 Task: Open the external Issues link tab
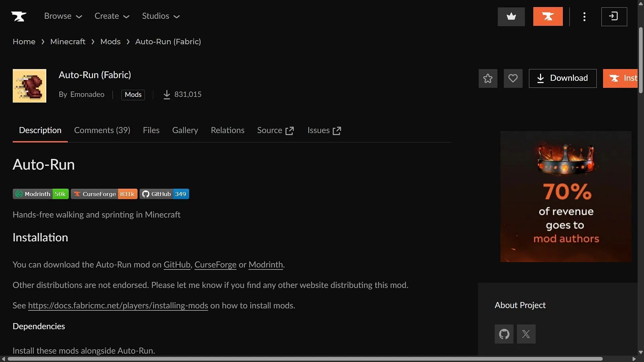(324, 130)
